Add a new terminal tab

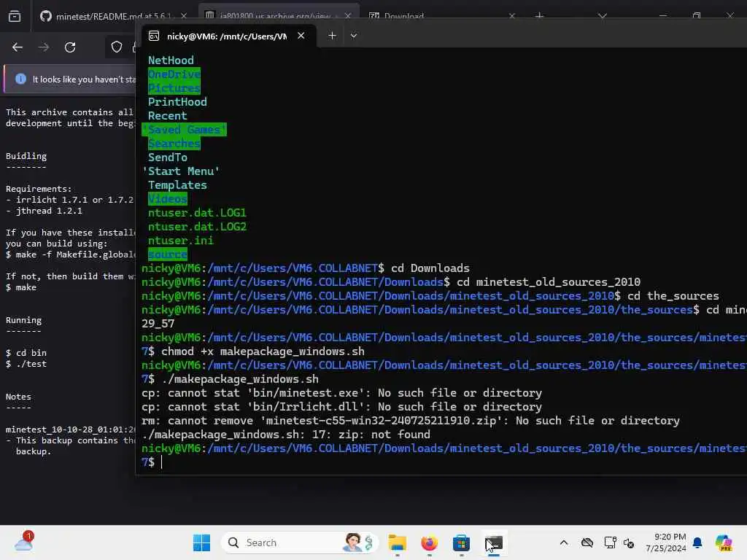tap(332, 36)
